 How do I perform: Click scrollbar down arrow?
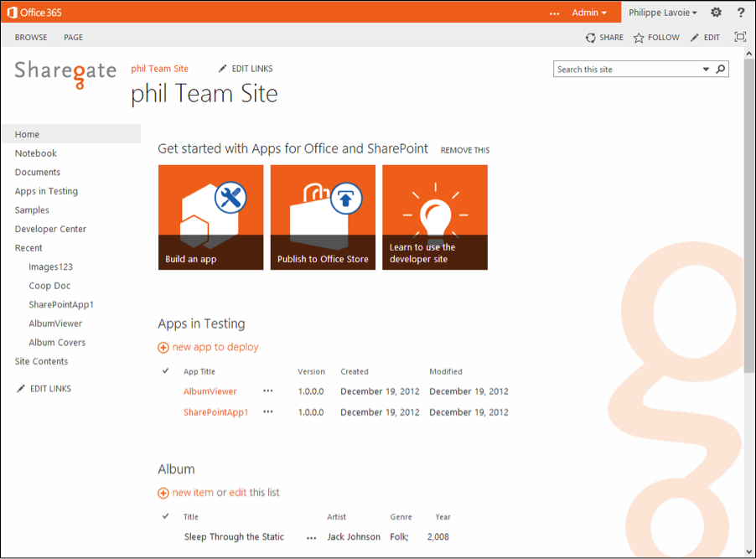(x=748, y=551)
